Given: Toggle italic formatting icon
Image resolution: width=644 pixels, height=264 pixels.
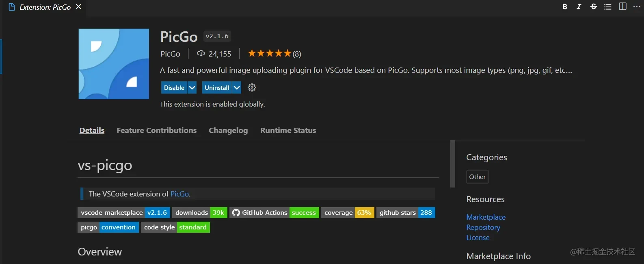Looking at the screenshot, I should pos(579,7).
